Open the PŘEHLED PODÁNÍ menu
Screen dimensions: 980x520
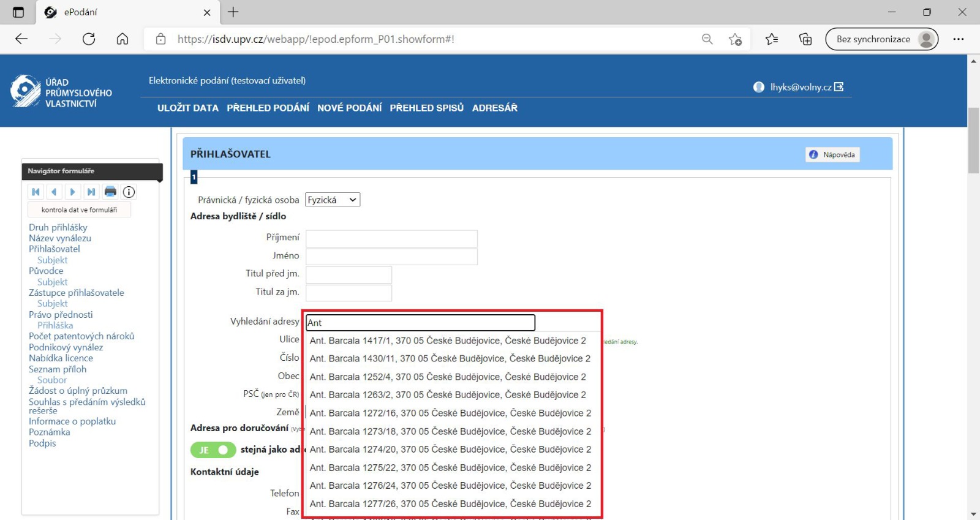click(268, 108)
